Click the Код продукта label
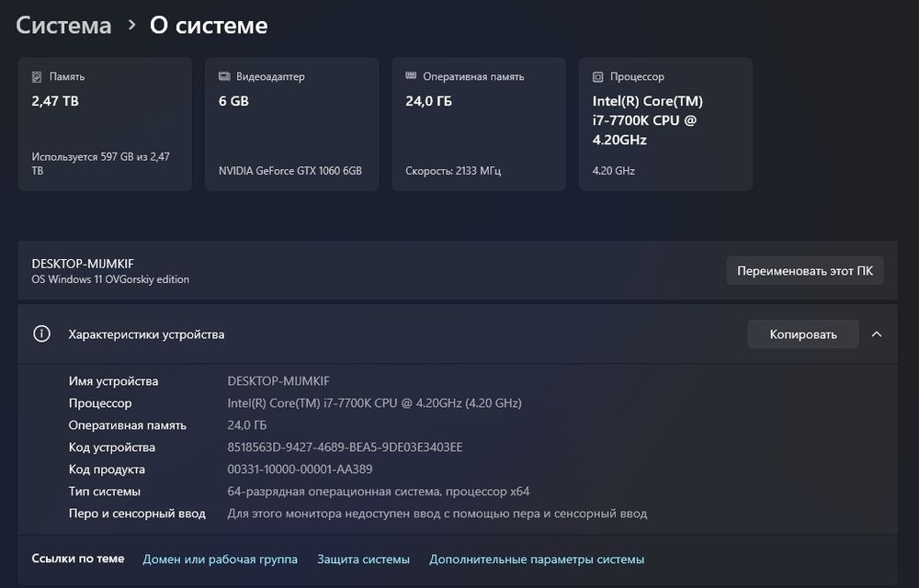 pyautogui.click(x=107, y=469)
